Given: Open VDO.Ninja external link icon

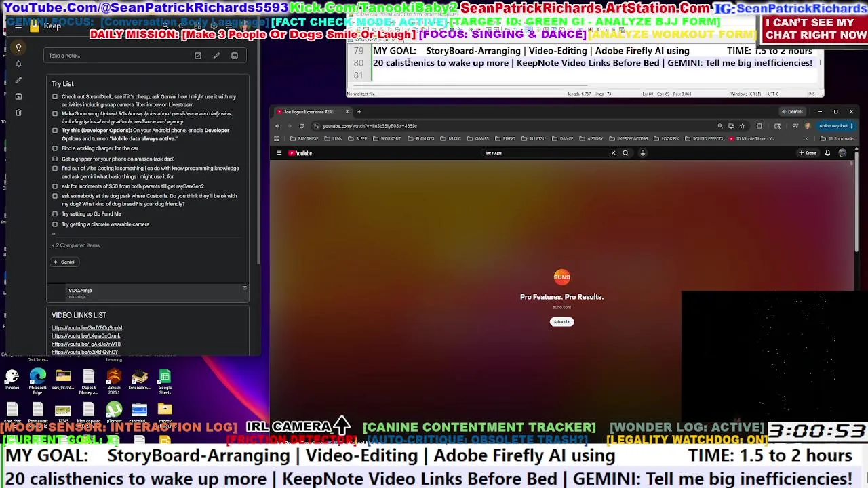Looking at the screenshot, I should tap(245, 289).
